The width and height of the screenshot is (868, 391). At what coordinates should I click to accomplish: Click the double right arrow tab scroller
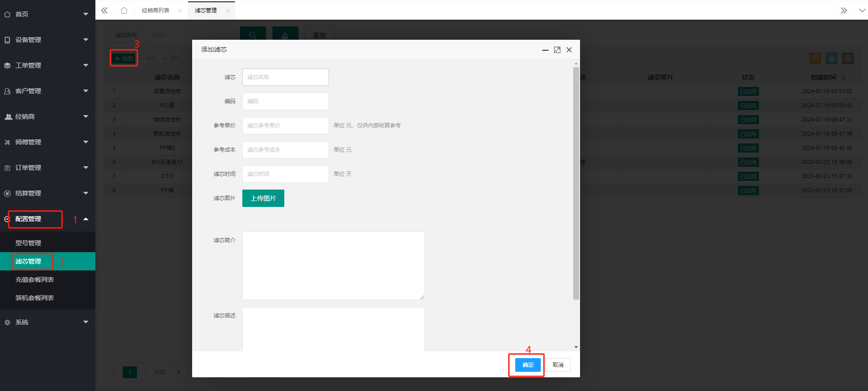coord(844,11)
